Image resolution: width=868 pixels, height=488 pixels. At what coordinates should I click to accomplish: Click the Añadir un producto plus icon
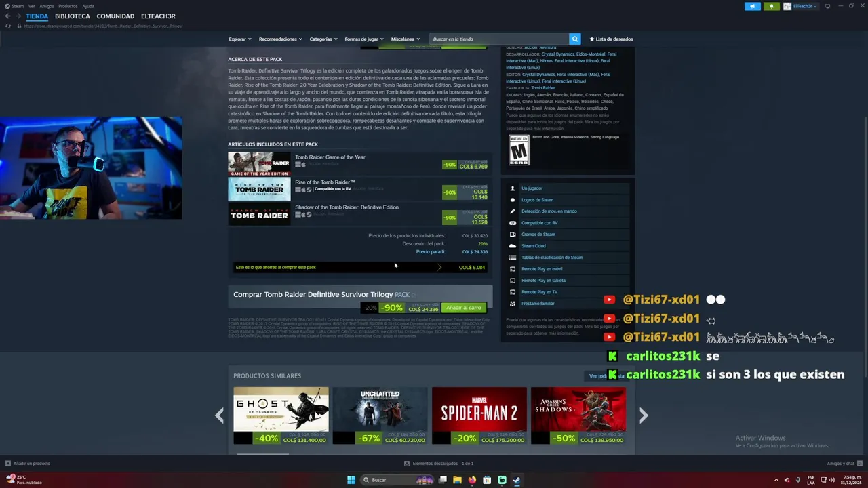8,464
